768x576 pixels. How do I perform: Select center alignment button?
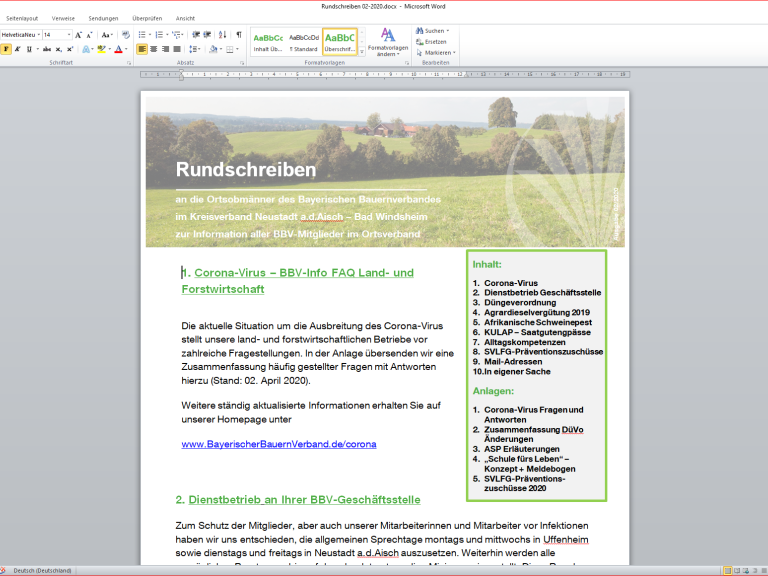point(154,49)
